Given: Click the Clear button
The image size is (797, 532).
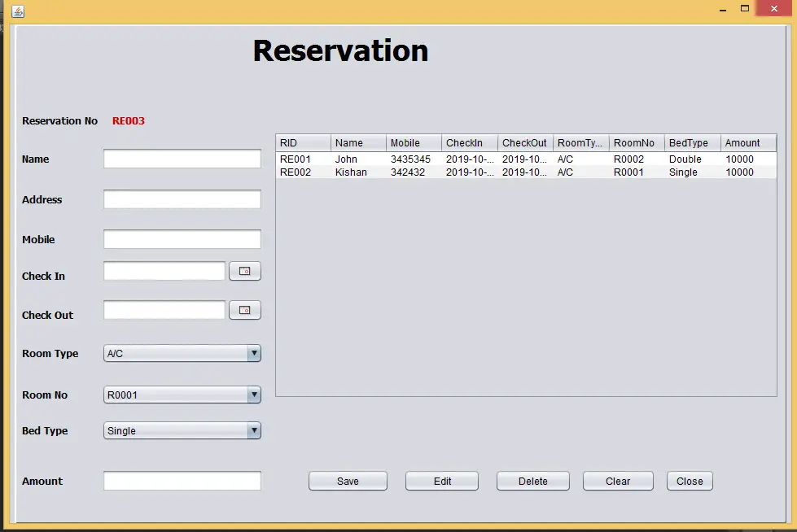Looking at the screenshot, I should tap(618, 481).
